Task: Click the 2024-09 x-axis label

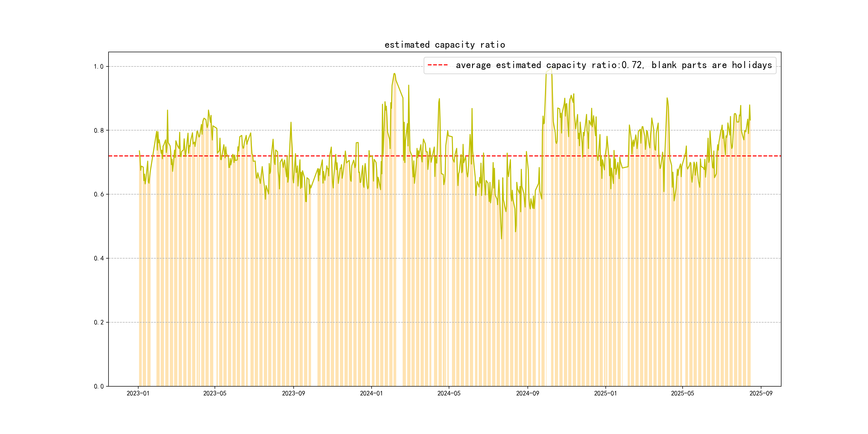Action: 527,393
